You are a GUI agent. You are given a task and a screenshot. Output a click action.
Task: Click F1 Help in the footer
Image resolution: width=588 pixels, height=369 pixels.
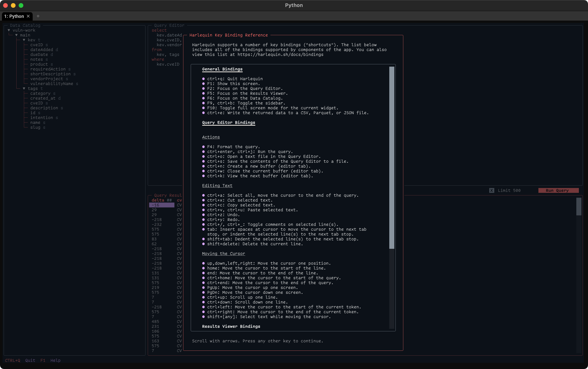50,360
